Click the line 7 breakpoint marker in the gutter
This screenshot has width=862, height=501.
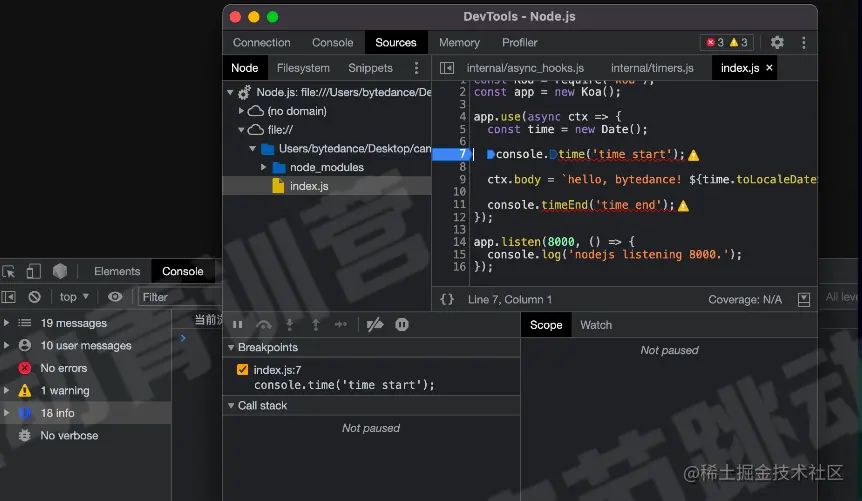pos(450,154)
